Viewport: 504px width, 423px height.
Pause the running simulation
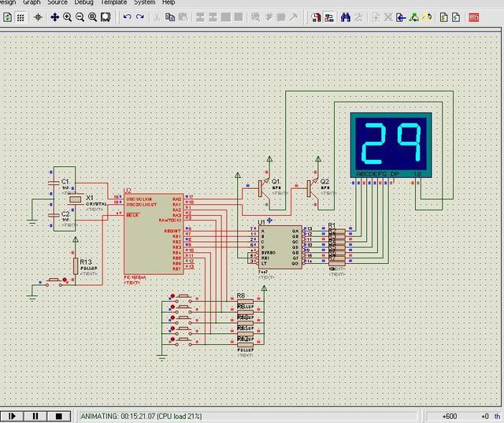click(x=35, y=416)
